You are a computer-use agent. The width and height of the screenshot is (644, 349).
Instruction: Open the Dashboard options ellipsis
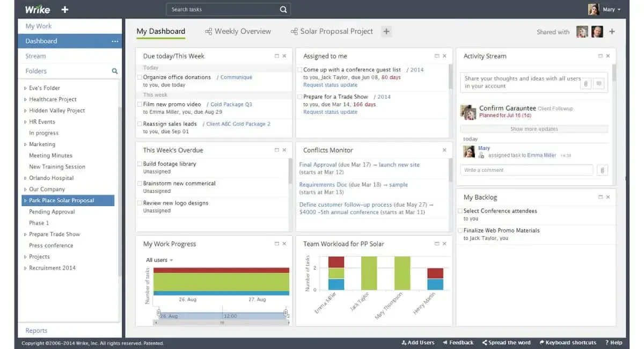(x=115, y=41)
